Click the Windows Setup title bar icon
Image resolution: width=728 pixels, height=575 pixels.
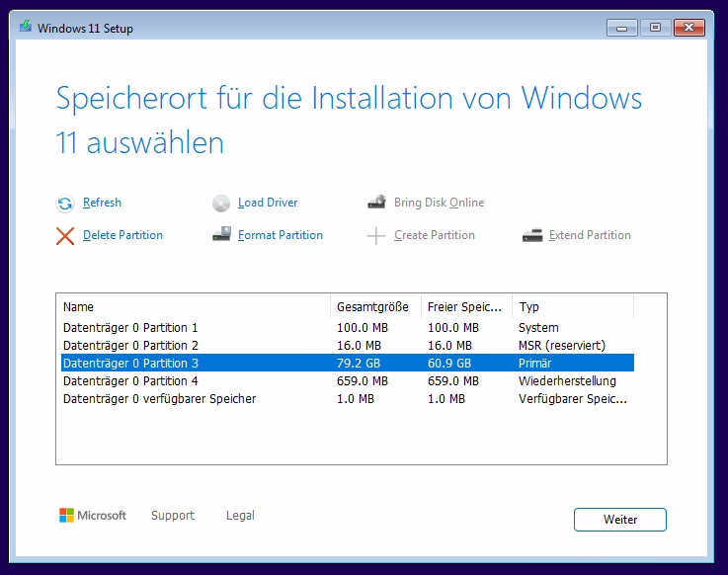tap(25, 27)
